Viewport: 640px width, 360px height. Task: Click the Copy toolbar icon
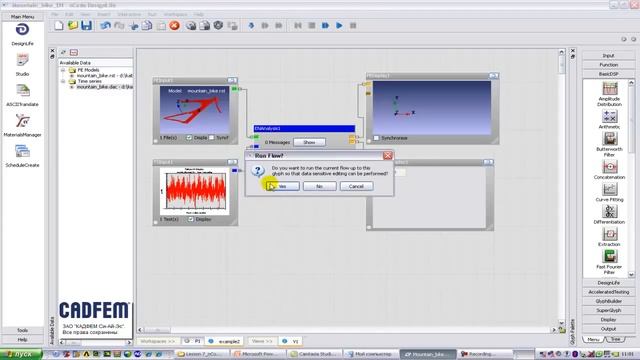coord(147,25)
